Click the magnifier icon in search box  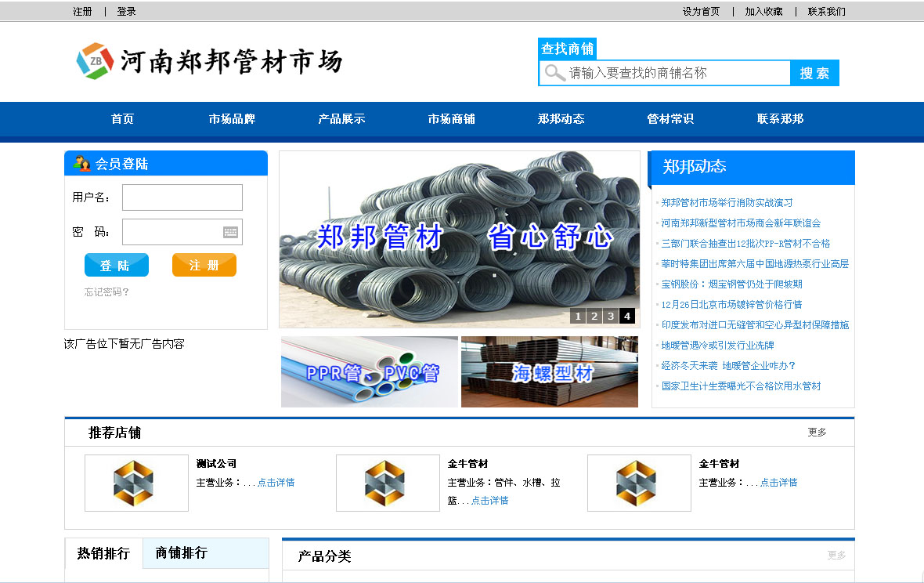tap(554, 73)
